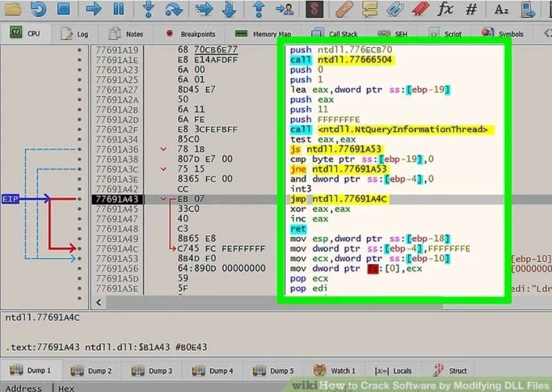This screenshot has width=552, height=392.
Task: Toggle breakpoint dot at address 77691A34
Action: [80, 139]
